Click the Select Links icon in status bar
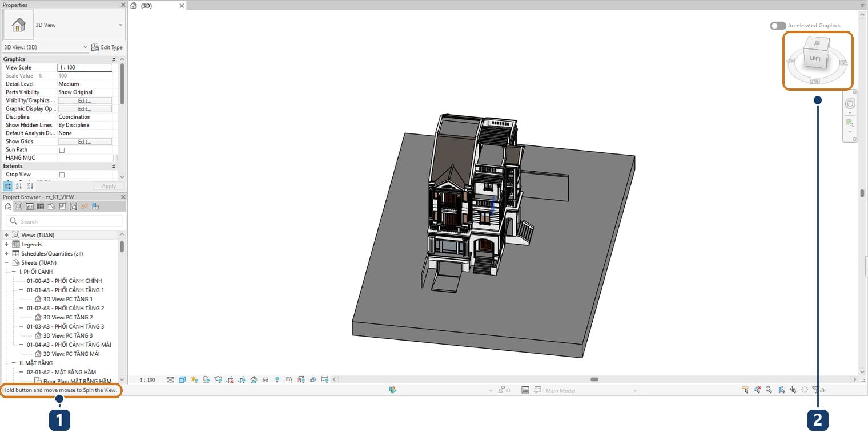This screenshot has height=433, width=868. click(x=745, y=390)
